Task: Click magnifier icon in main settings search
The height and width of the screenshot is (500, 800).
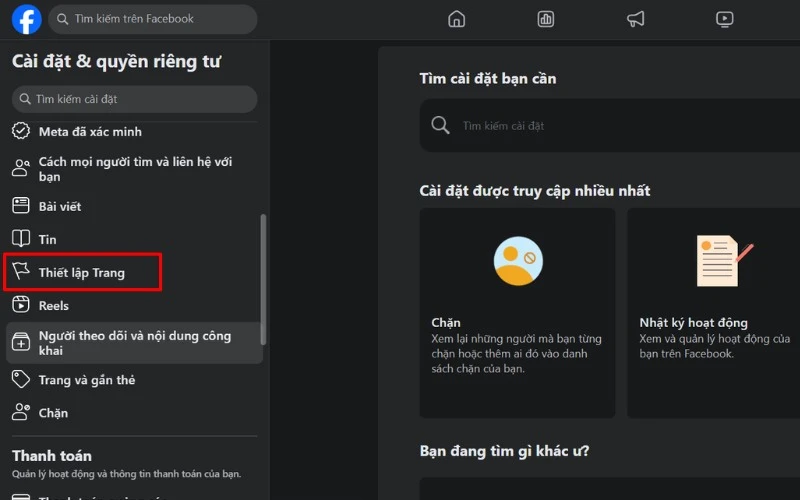Action: click(440, 125)
